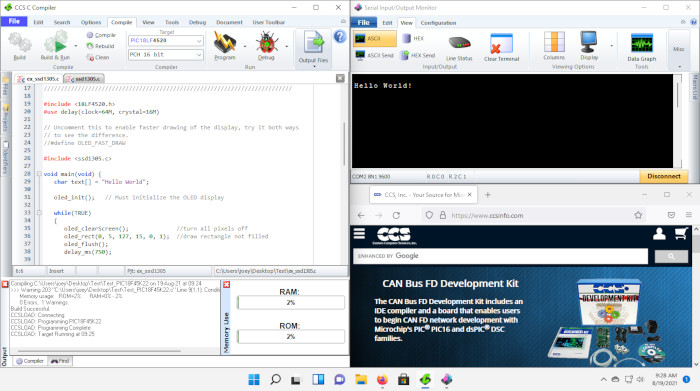Viewport: 700px width, 391px height.
Task: Open the Data Graph tool
Action: [x=642, y=47]
